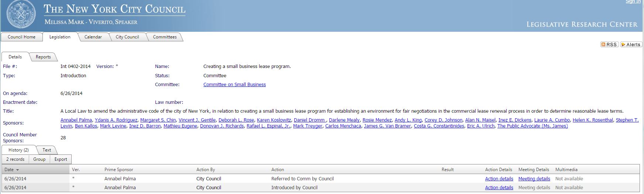
Task: Open sponsor Rosie Mendez link
Action: coord(377,120)
